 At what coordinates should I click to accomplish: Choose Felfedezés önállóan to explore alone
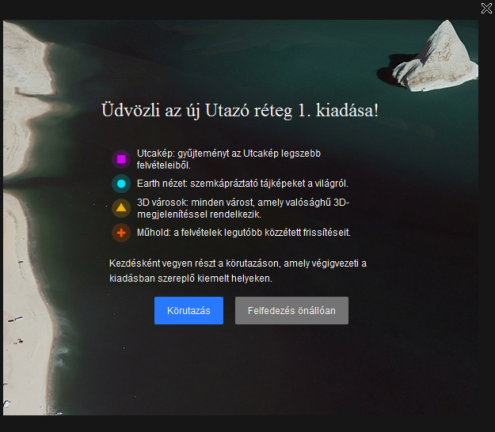292,310
